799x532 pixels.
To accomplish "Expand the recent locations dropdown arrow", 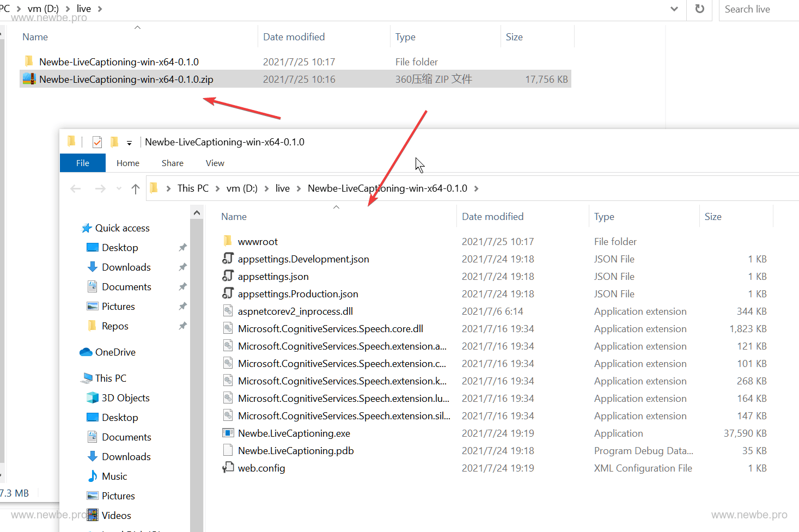I will coord(119,189).
